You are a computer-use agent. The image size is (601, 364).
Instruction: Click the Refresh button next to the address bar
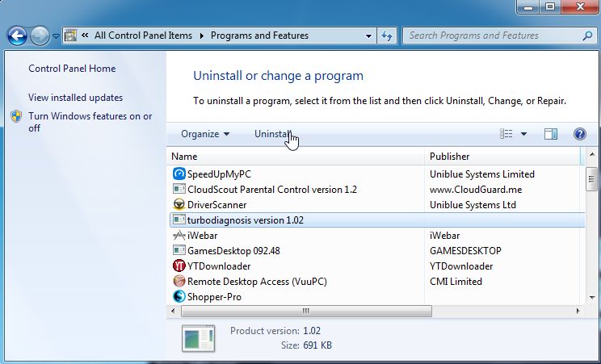click(387, 36)
